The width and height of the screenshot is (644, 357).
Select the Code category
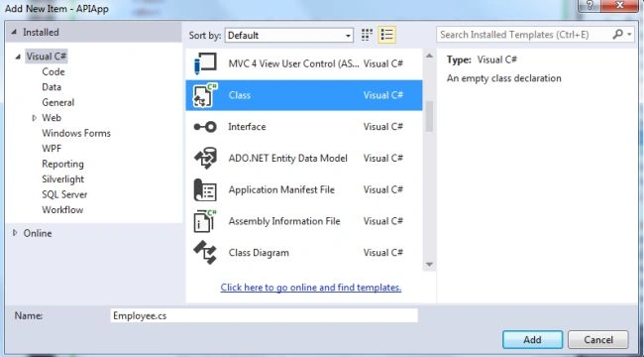tap(54, 72)
